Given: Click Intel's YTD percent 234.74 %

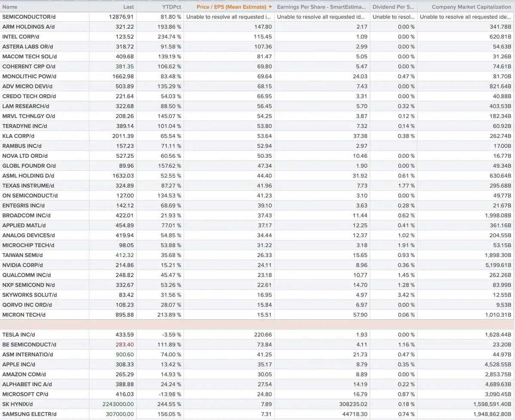Looking at the screenshot, I should pyautogui.click(x=168, y=36).
